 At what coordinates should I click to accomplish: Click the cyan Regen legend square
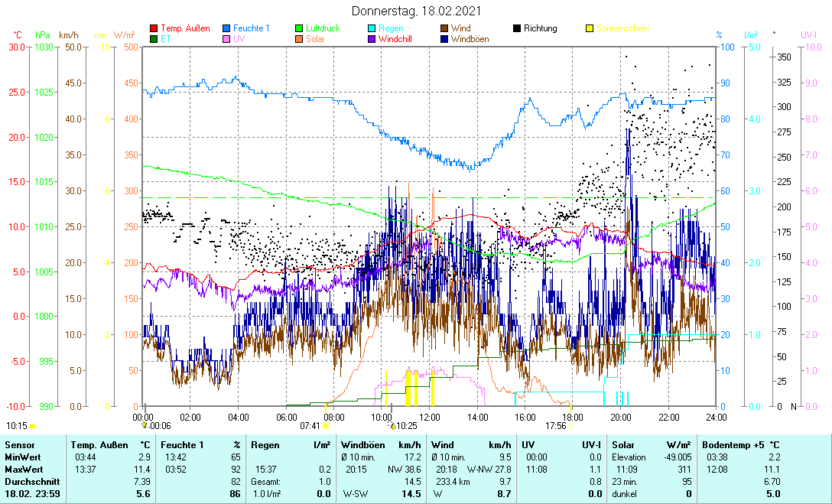pos(372,29)
